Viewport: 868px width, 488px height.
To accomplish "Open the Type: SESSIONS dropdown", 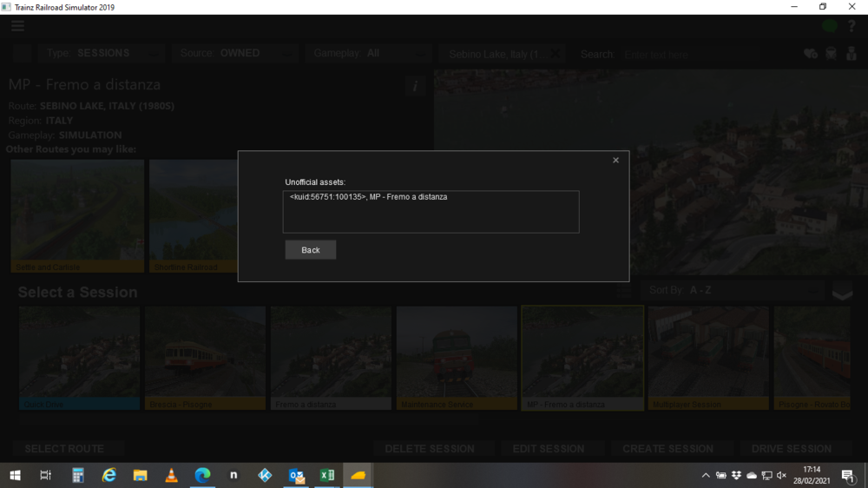I will (102, 54).
